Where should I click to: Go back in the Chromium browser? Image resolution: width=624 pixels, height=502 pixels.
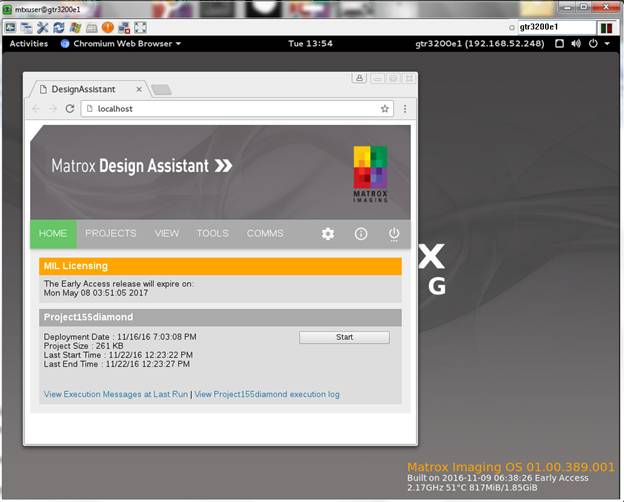[36, 109]
